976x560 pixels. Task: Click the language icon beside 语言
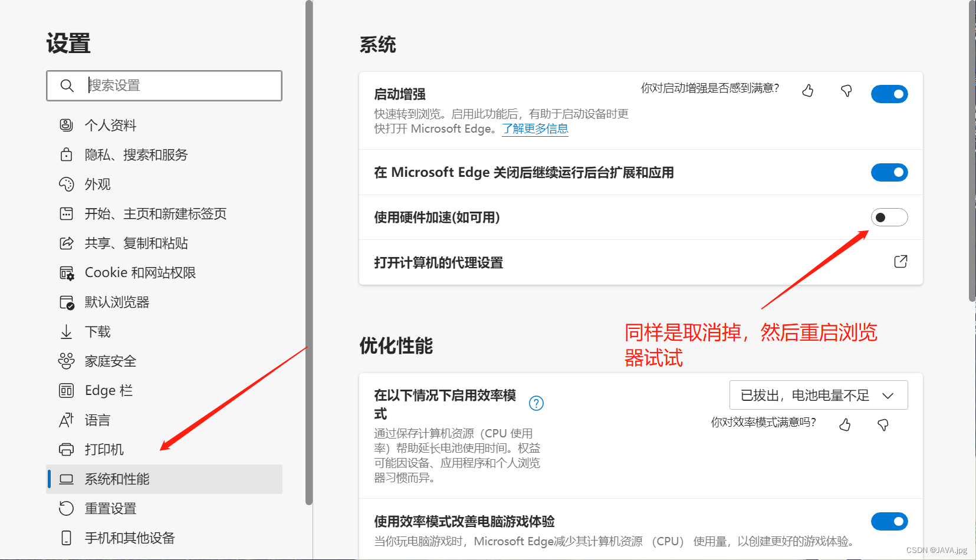[67, 420]
